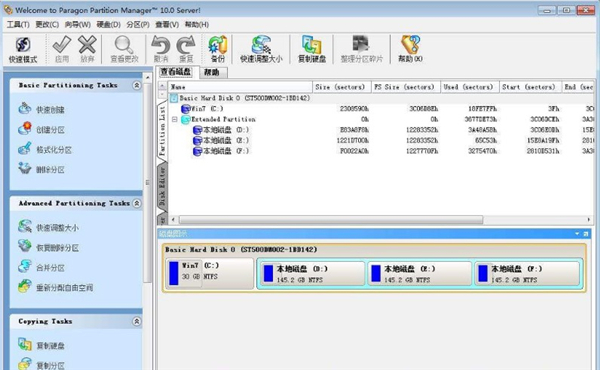The image size is (600, 370).
Task: Click the partition list horizontal scrollbar
Action: [x=381, y=220]
